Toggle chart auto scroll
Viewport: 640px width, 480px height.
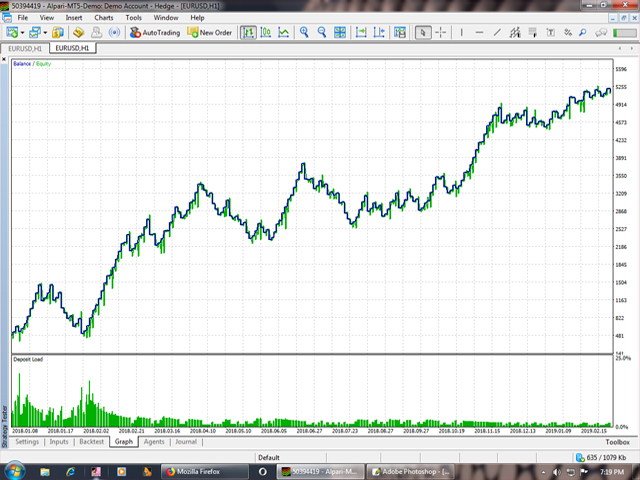(x=361, y=32)
